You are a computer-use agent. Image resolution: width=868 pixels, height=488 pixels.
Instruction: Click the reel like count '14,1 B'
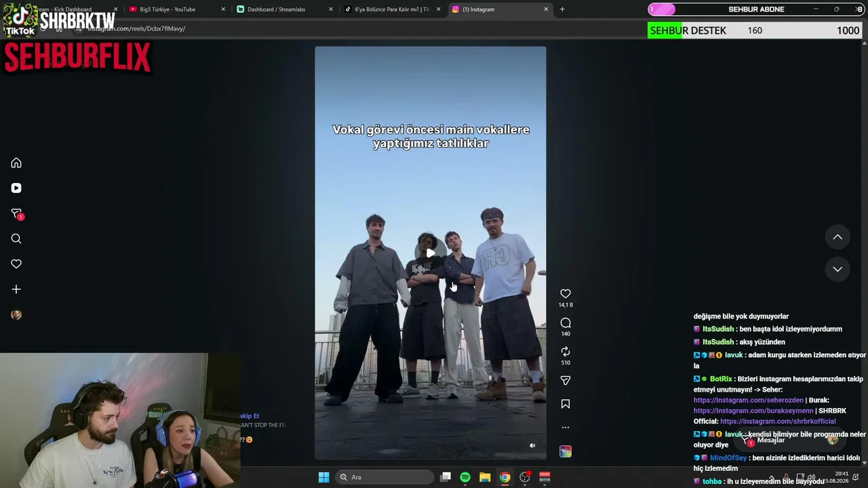(566, 305)
